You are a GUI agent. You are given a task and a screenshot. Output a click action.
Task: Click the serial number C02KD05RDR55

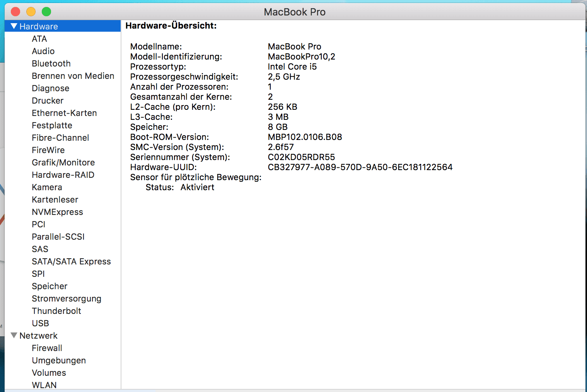click(301, 157)
